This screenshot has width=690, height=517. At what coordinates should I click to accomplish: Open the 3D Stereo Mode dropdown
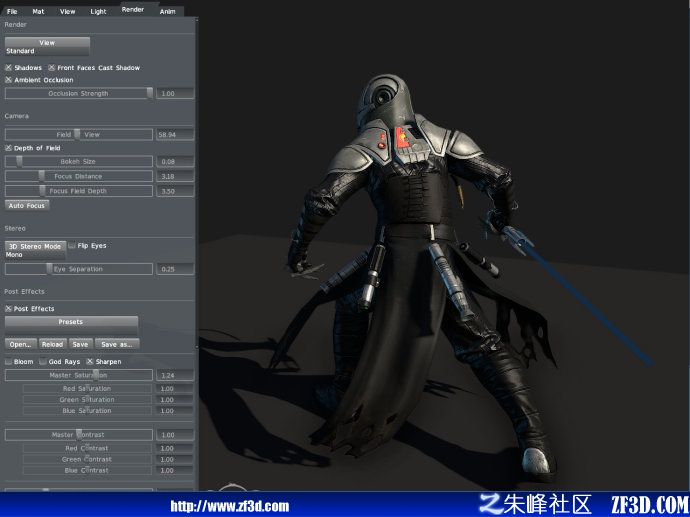pyautogui.click(x=35, y=250)
